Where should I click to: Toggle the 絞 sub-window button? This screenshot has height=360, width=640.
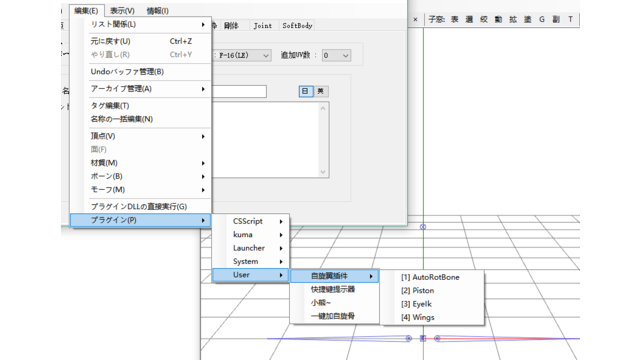pyautogui.click(x=484, y=19)
